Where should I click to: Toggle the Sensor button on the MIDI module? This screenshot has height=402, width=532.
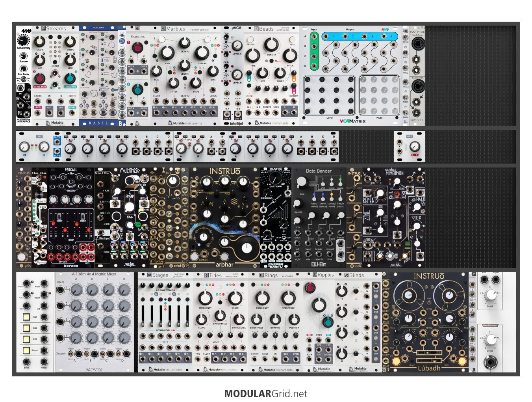26,350
